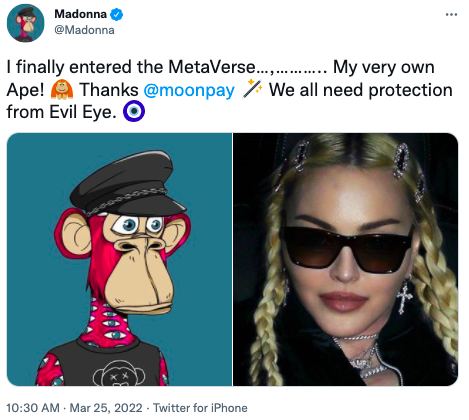Image resolution: width=469 pixels, height=420 pixels.
Task: Click the 10:30 AM timestamp
Action: click(33, 408)
